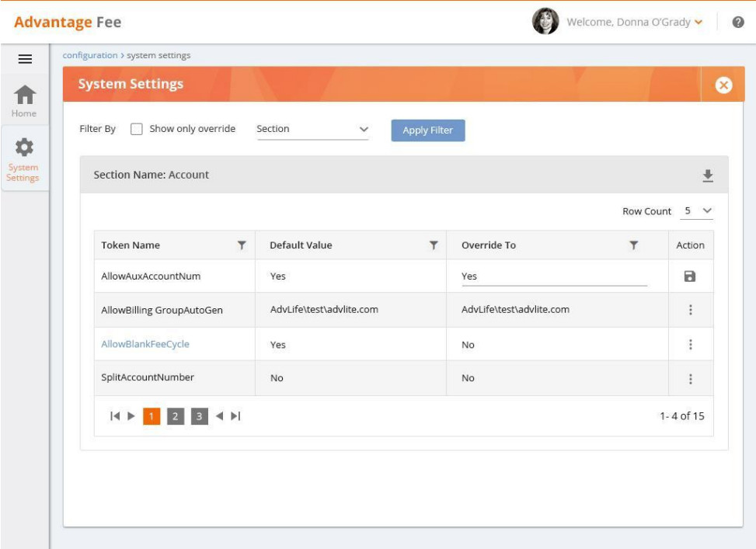Image resolution: width=756 pixels, height=549 pixels.
Task: Open the hamburger navigation menu
Action: tap(25, 60)
